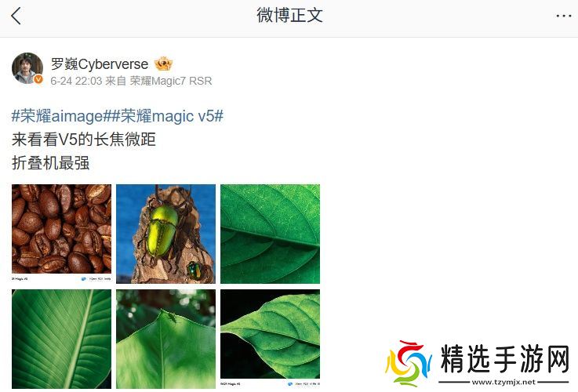Open the leaf on dark background photo

[271, 339]
